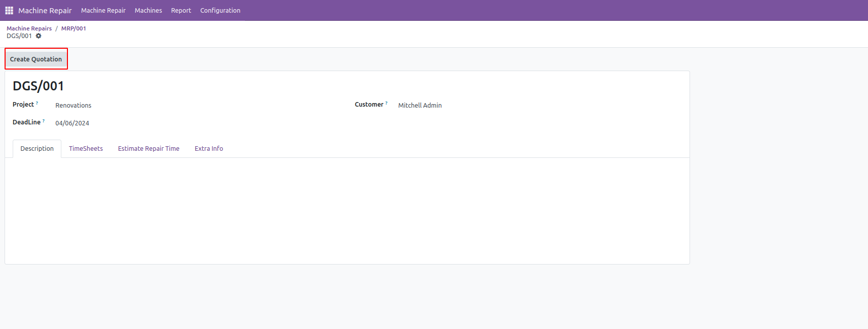Click the DeadLine field label

click(26, 122)
